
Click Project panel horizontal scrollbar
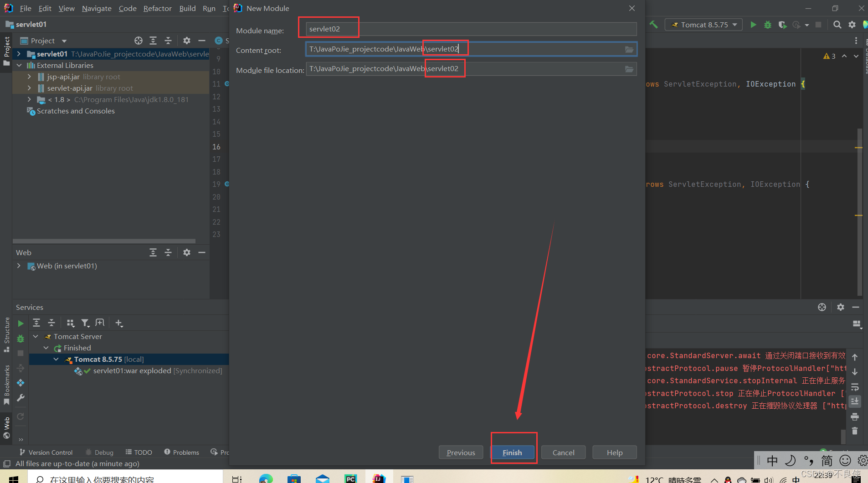[104, 241]
